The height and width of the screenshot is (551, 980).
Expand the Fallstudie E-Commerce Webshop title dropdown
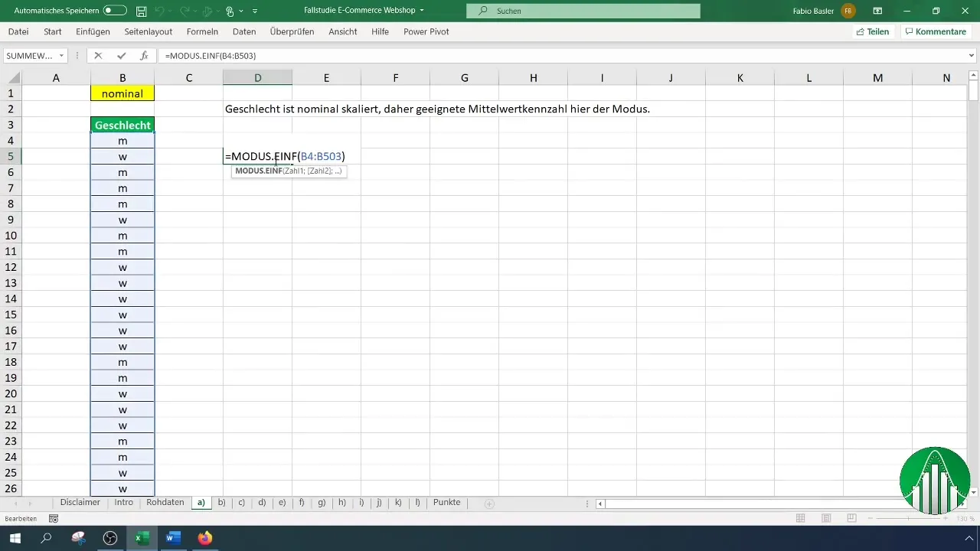tap(422, 11)
